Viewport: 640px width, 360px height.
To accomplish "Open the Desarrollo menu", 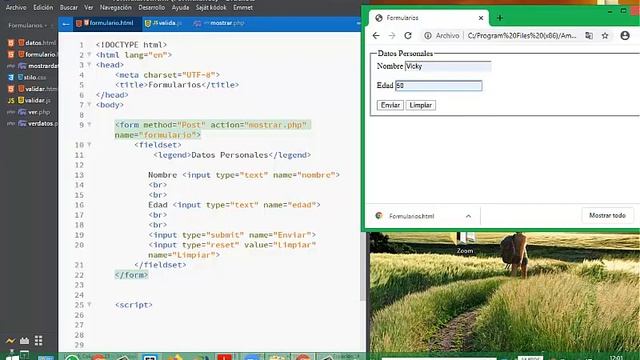I will [151, 7].
